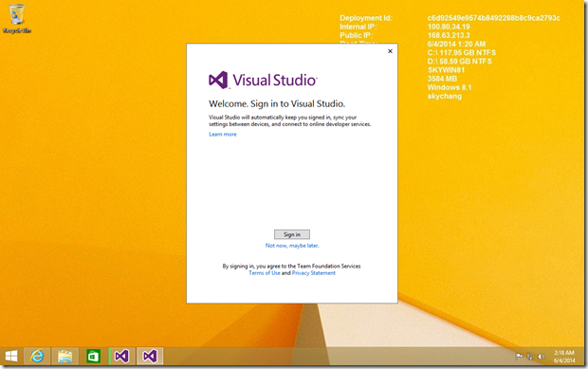
Task: Open File Explorer from the taskbar
Action: coord(65,356)
